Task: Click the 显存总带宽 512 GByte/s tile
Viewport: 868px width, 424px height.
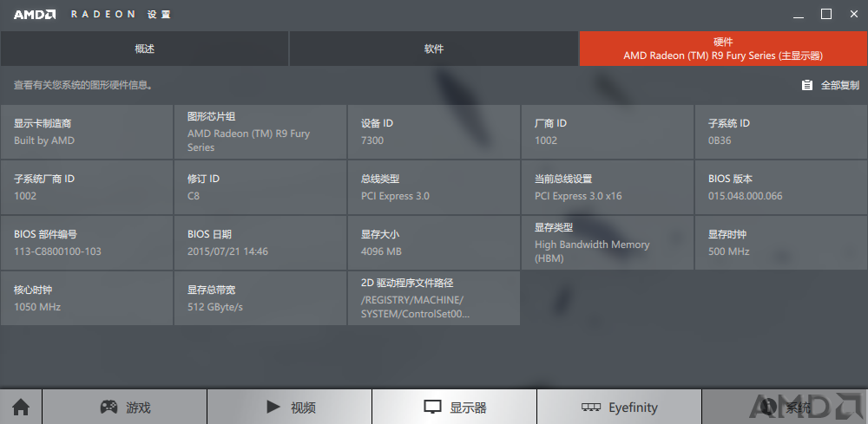Action: coord(260,297)
